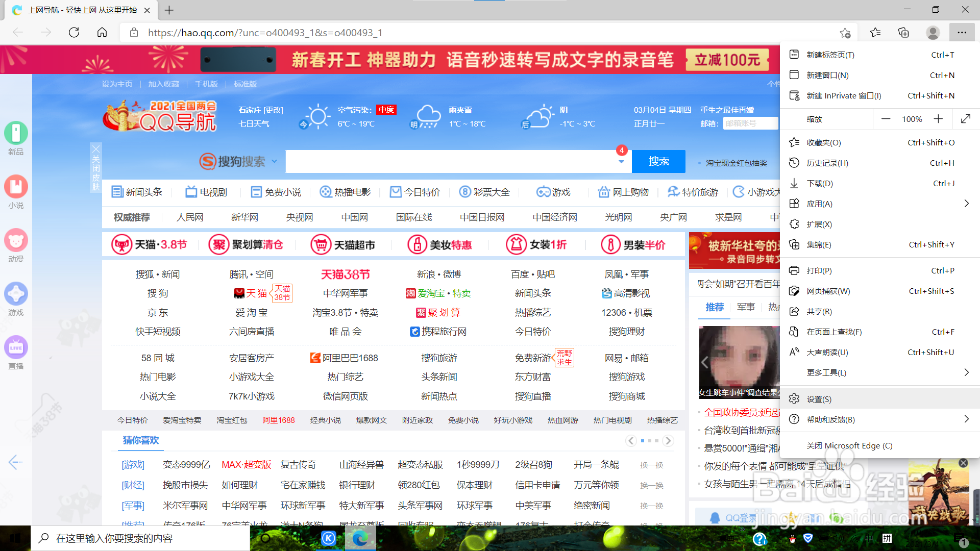Click Windows taskbar search box

tap(140, 538)
